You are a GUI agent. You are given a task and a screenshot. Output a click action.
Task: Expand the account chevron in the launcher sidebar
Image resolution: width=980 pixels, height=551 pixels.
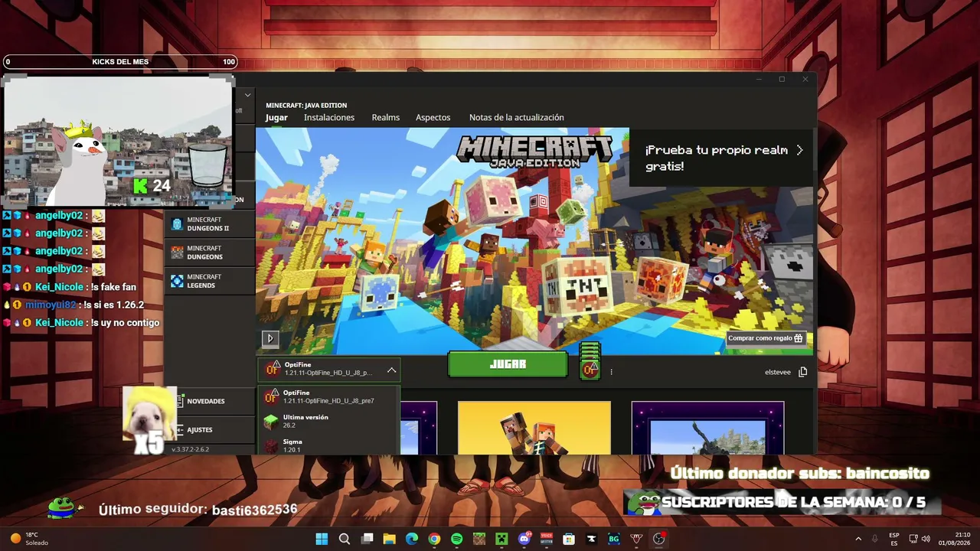pyautogui.click(x=247, y=95)
